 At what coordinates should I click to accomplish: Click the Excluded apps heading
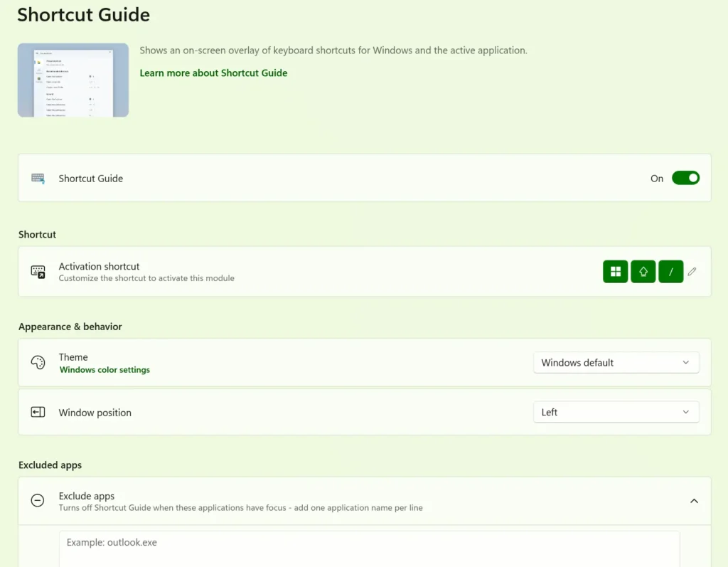pyautogui.click(x=50, y=465)
